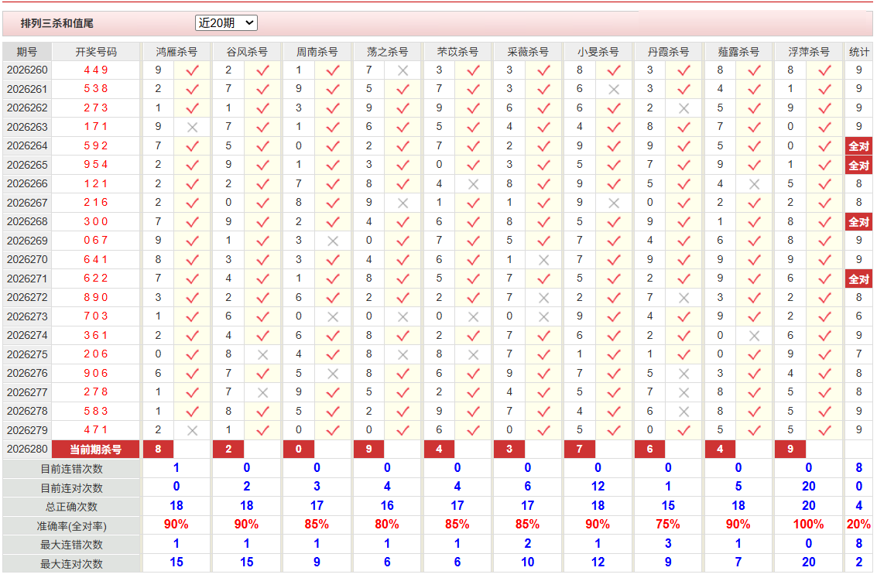Click the 采薇杀号 column header
This screenshot has height=588, width=877.
coord(528,52)
